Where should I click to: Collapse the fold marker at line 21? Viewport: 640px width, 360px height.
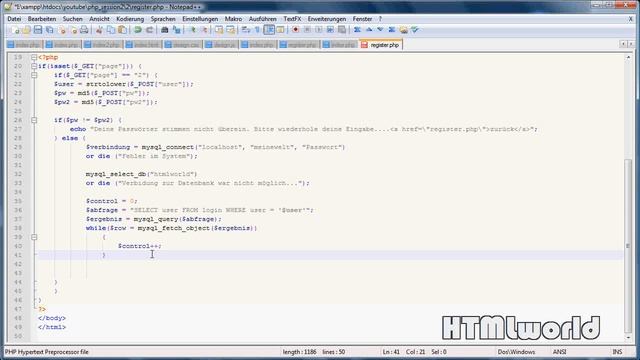(34, 75)
